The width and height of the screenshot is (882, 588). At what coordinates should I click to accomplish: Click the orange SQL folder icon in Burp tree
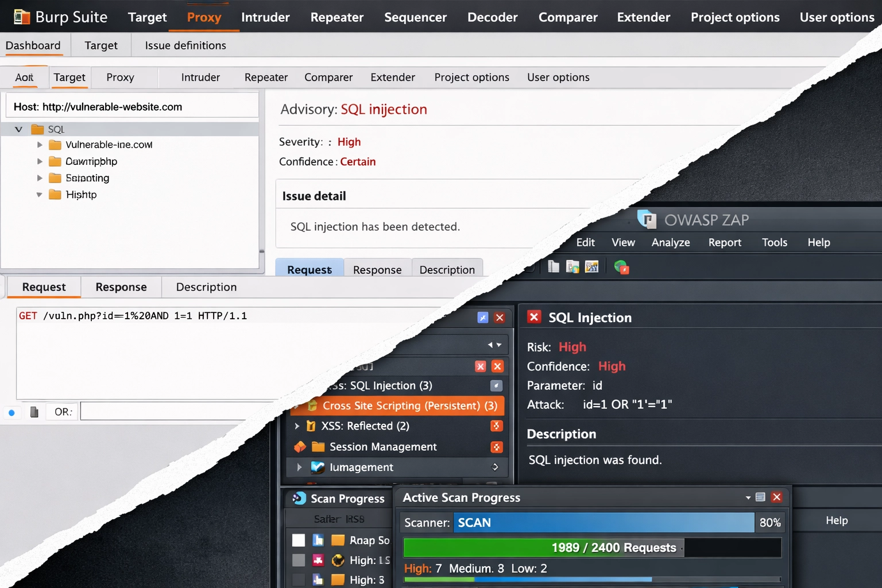pyautogui.click(x=37, y=129)
